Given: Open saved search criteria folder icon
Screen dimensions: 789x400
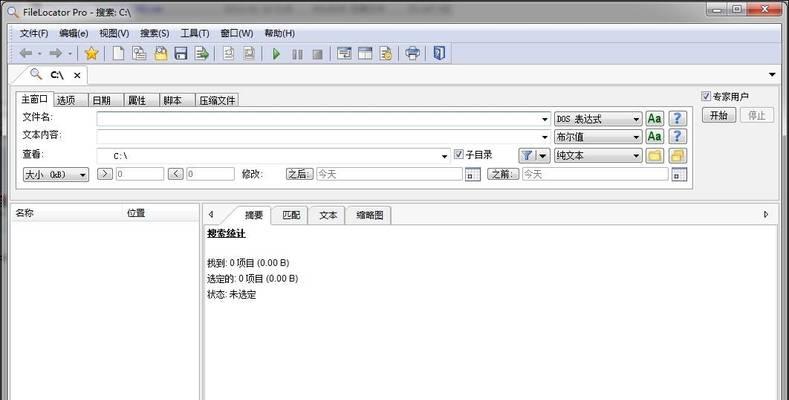Looking at the screenshot, I should point(161,53).
